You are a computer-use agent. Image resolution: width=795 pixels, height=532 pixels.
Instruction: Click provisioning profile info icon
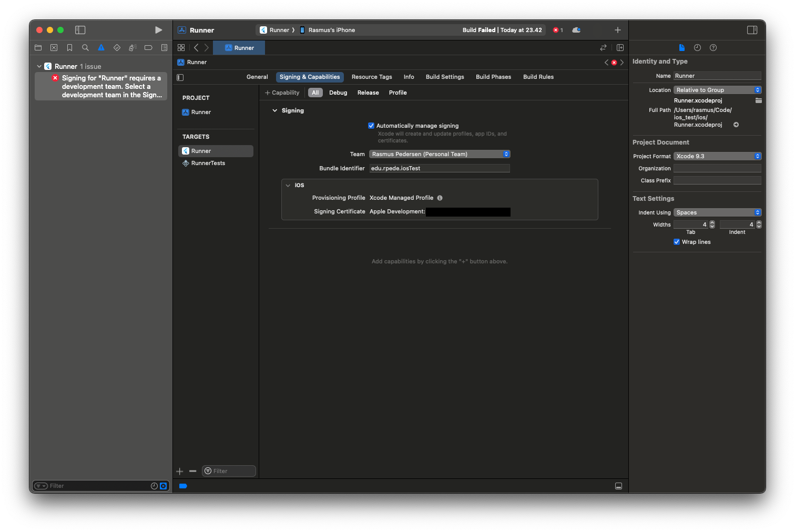click(x=440, y=198)
